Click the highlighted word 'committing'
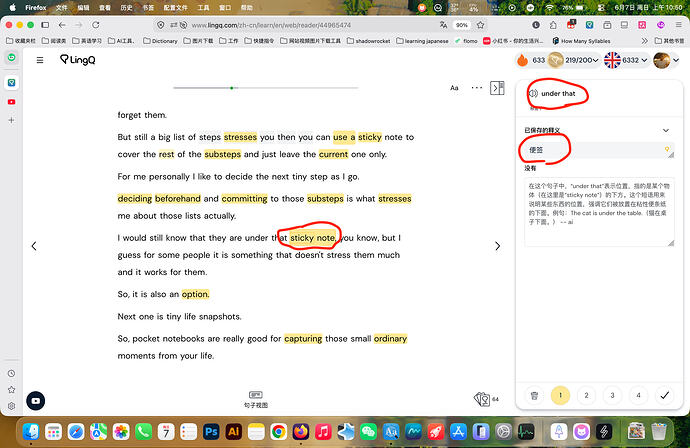The width and height of the screenshot is (690, 448). 244,198
